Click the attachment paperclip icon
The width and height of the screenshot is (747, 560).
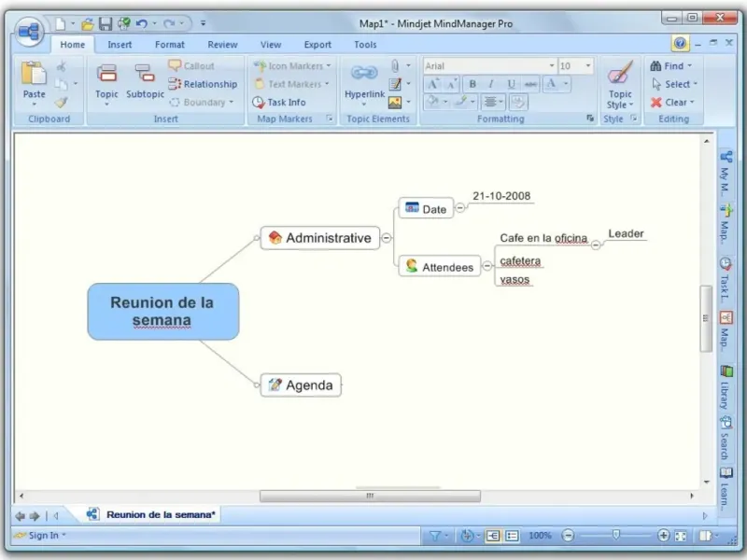[x=395, y=65]
